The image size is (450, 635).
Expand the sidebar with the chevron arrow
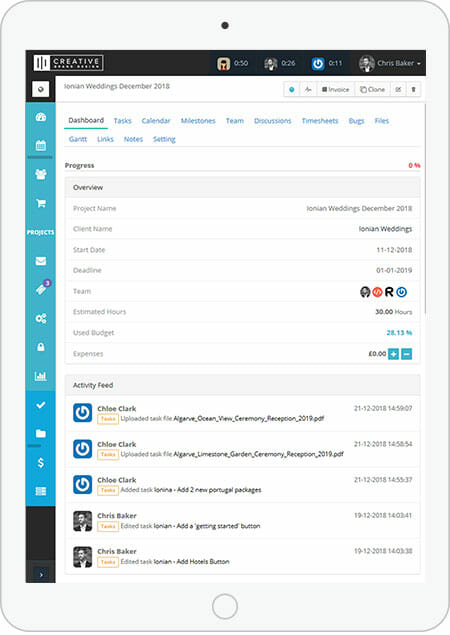click(x=41, y=574)
